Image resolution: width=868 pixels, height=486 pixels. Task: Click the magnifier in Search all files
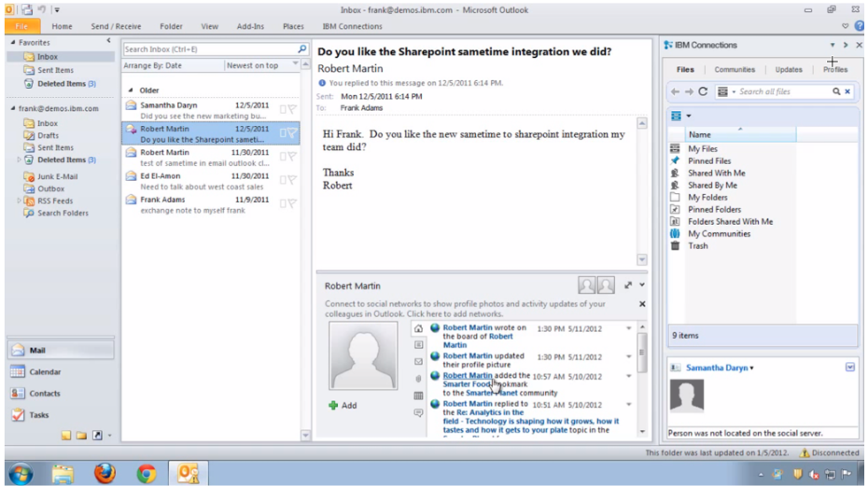(836, 91)
